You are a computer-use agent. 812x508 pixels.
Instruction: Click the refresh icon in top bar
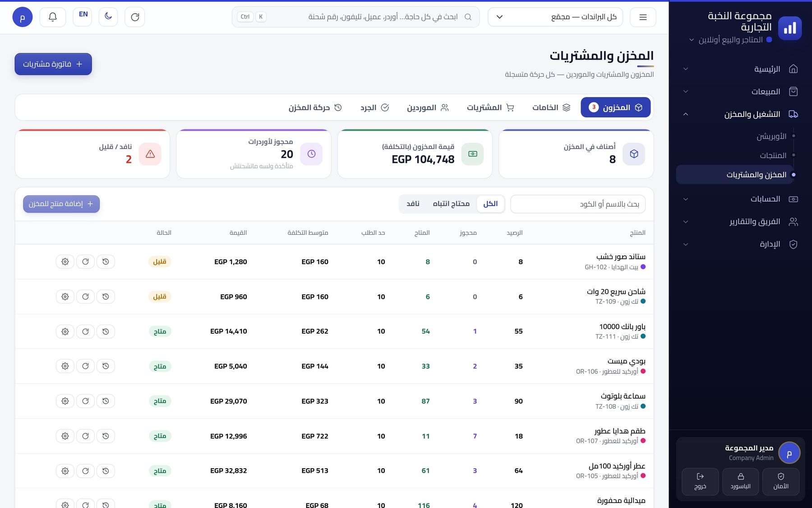pos(135,17)
